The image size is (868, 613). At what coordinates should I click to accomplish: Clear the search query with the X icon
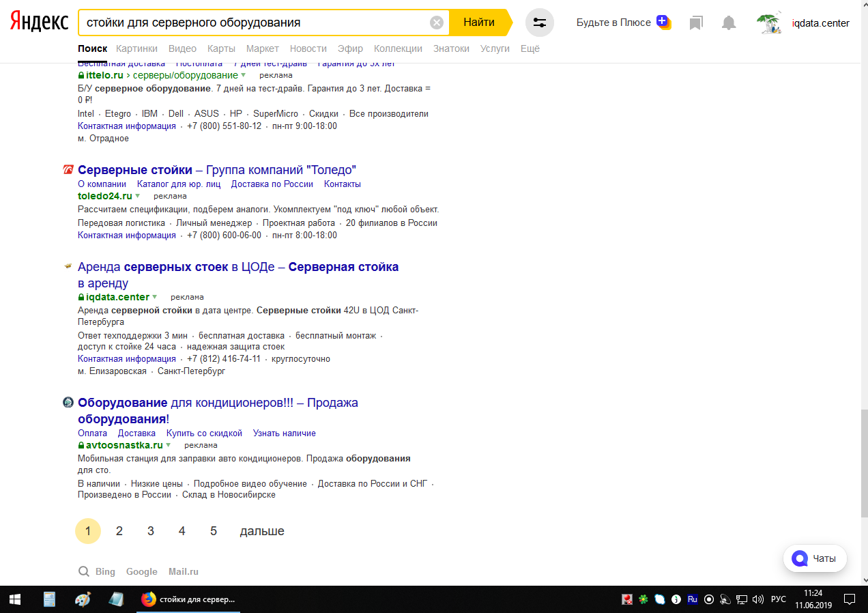pyautogui.click(x=437, y=23)
